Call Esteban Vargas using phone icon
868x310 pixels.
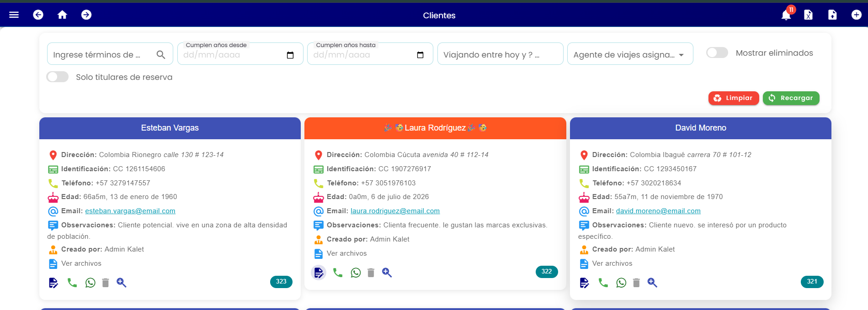click(x=72, y=283)
